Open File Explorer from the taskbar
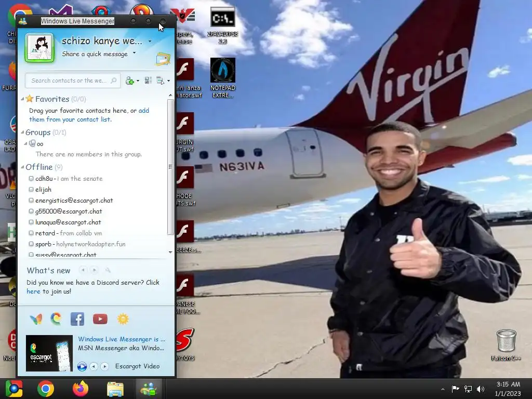 point(115,389)
